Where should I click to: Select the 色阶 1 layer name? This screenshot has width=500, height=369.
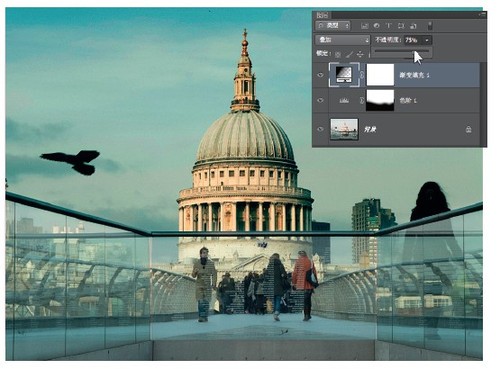[x=408, y=100]
